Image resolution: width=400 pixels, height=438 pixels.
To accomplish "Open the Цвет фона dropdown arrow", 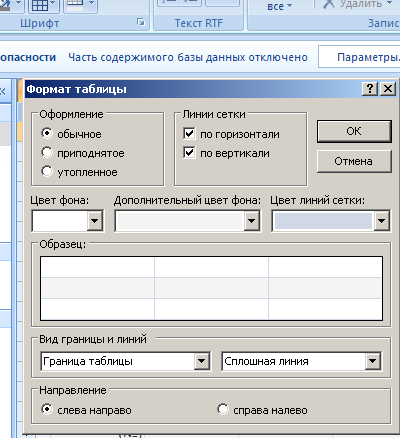I will click(95, 220).
